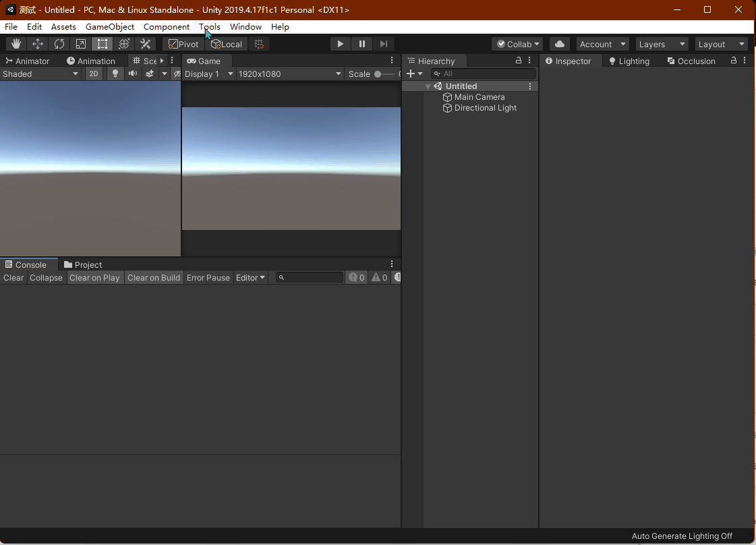Open the Collab dropdown
The image size is (756, 545).
pos(517,44)
